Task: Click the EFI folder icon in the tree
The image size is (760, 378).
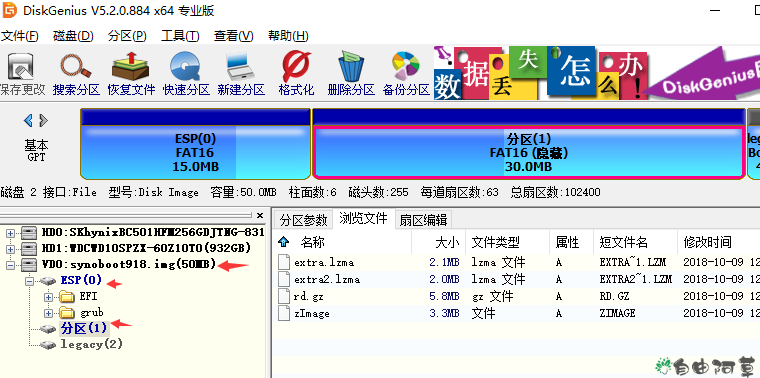Action: click(x=66, y=297)
